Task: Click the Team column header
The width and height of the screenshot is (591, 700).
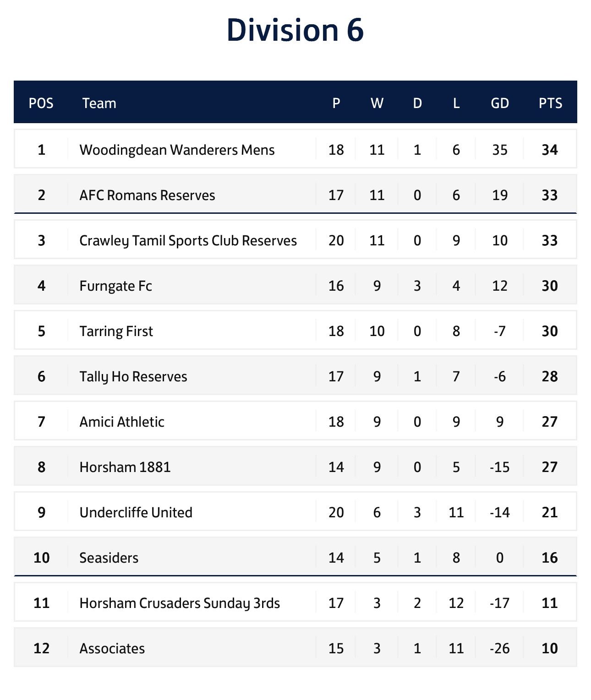Action: pos(99,103)
